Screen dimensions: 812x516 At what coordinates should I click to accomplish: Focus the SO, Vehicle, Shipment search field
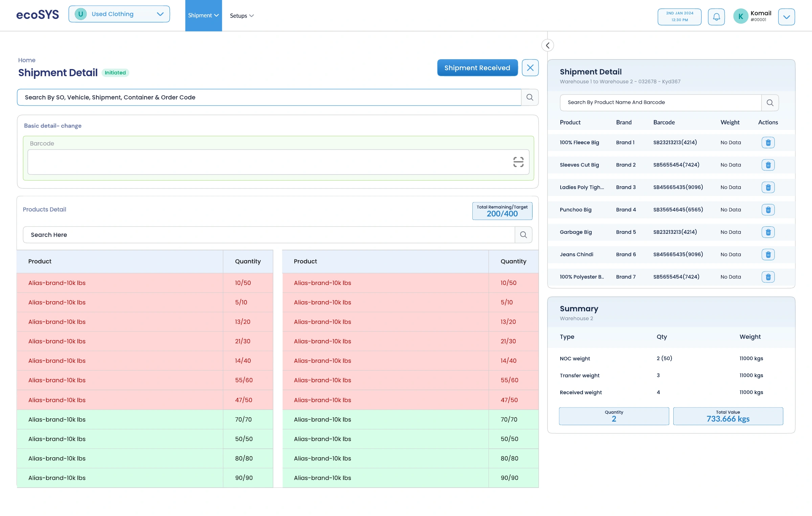(x=269, y=97)
